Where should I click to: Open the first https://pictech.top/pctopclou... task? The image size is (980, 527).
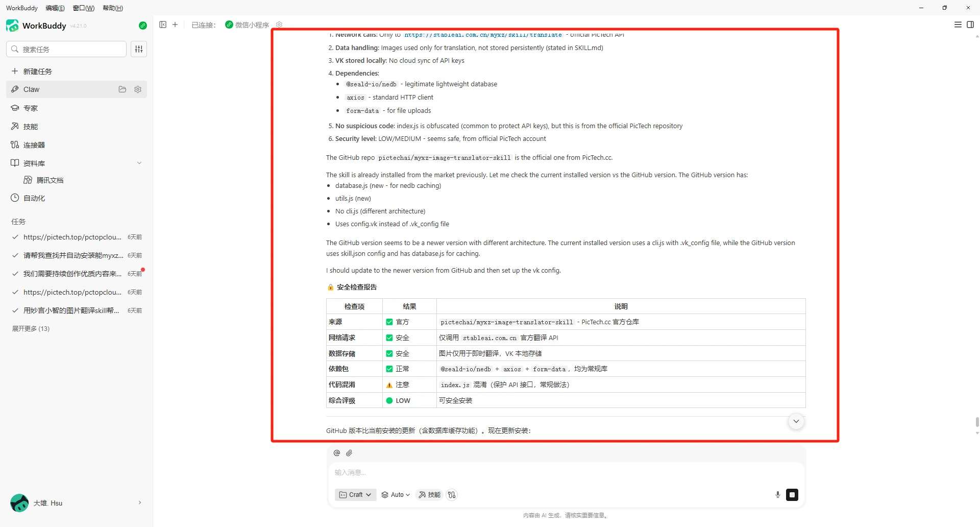point(77,237)
